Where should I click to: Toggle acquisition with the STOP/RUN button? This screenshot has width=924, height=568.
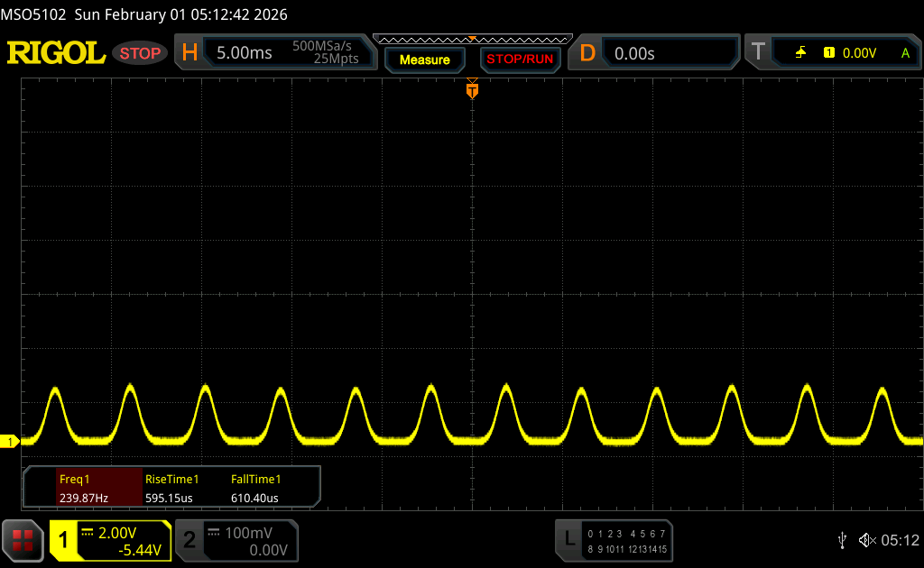click(519, 60)
